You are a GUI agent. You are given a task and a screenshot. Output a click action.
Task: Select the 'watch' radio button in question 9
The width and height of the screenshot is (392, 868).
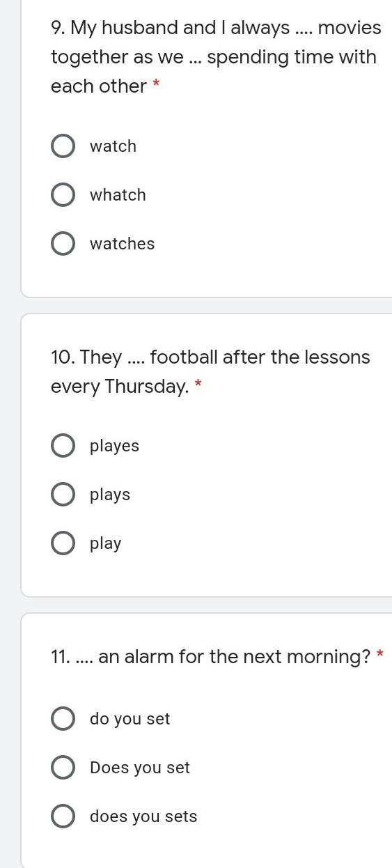[63, 146]
